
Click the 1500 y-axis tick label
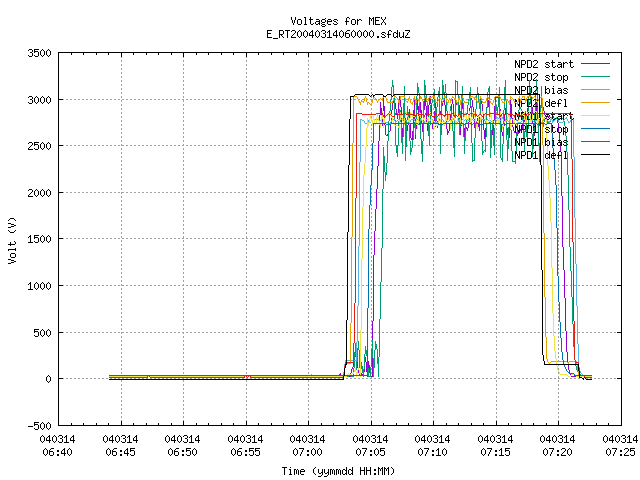point(39,239)
